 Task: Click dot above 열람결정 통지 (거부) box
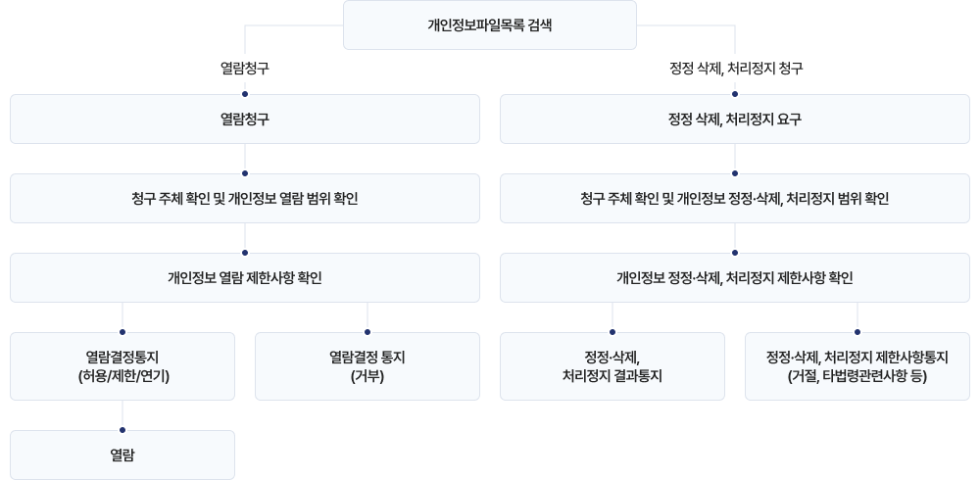click(x=367, y=332)
